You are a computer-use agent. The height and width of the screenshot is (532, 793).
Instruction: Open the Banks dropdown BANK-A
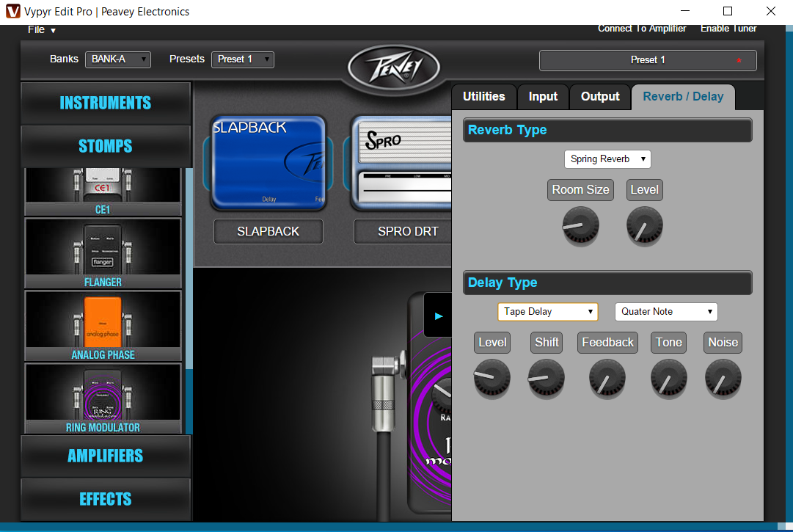pos(118,59)
